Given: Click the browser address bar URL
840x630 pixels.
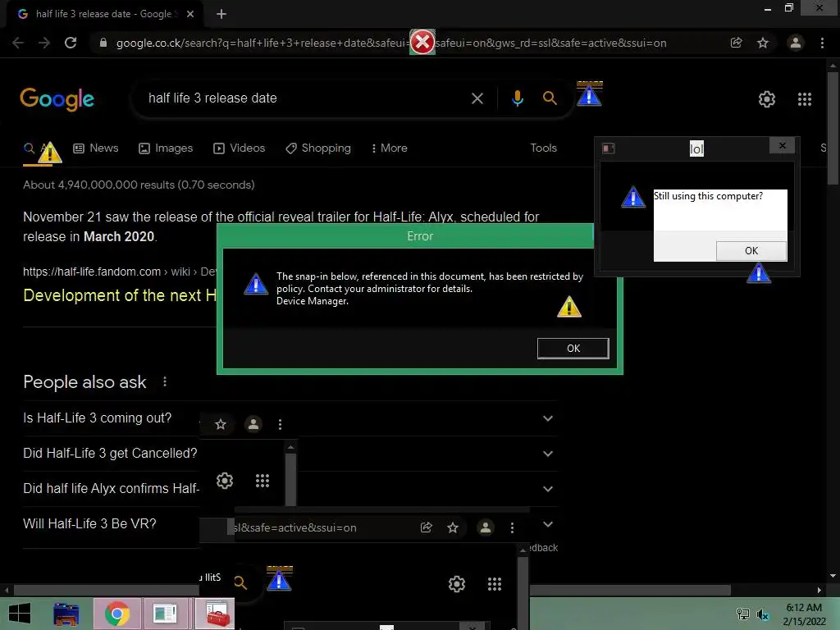Looking at the screenshot, I should coord(391,43).
